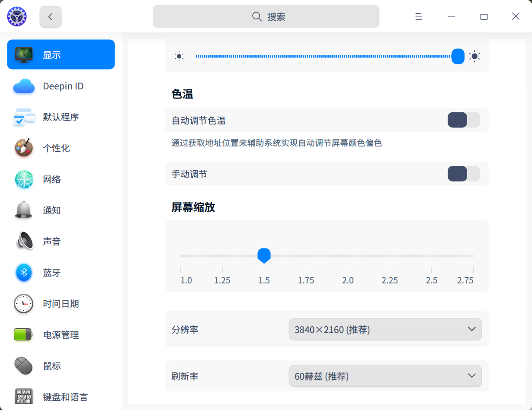532x410 pixels.
Task: Open the hamburger menu at top right
Action: [418, 16]
